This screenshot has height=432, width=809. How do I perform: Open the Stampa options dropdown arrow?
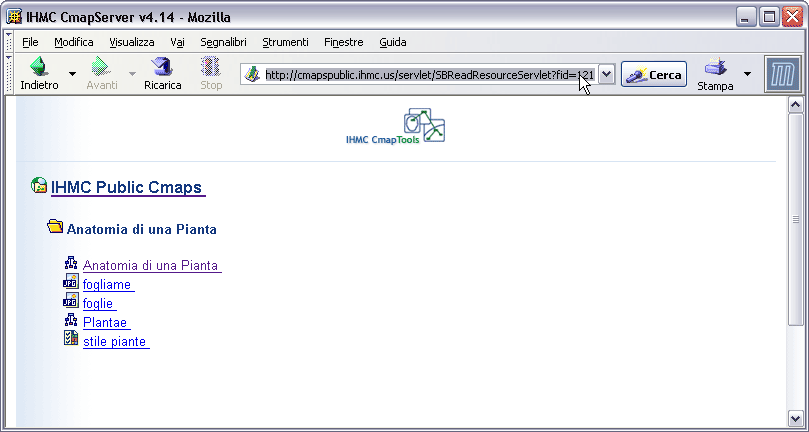(x=747, y=74)
